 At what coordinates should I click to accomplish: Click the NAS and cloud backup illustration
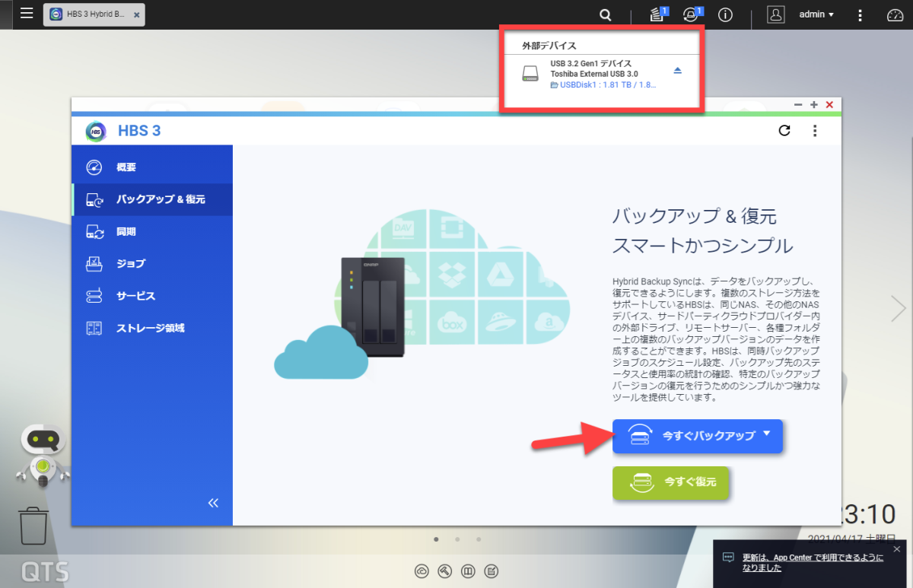point(422,294)
